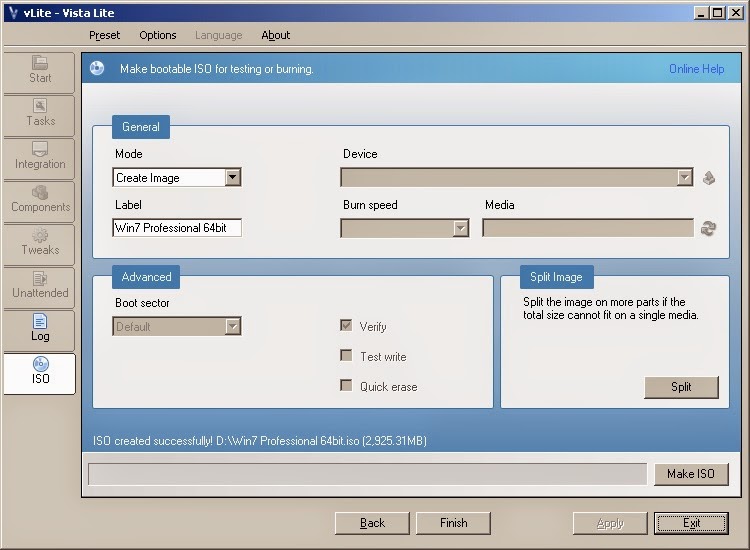Open the Integration sidebar page

point(39,159)
